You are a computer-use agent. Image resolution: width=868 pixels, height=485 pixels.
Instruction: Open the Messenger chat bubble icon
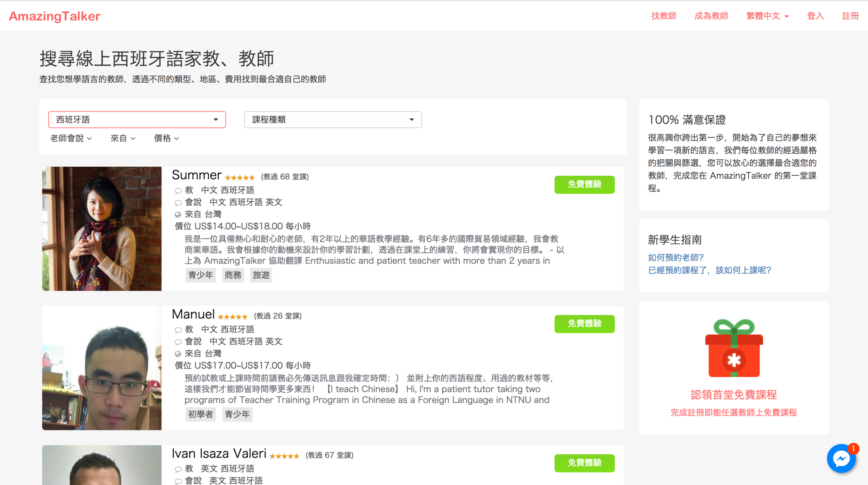coord(841,459)
